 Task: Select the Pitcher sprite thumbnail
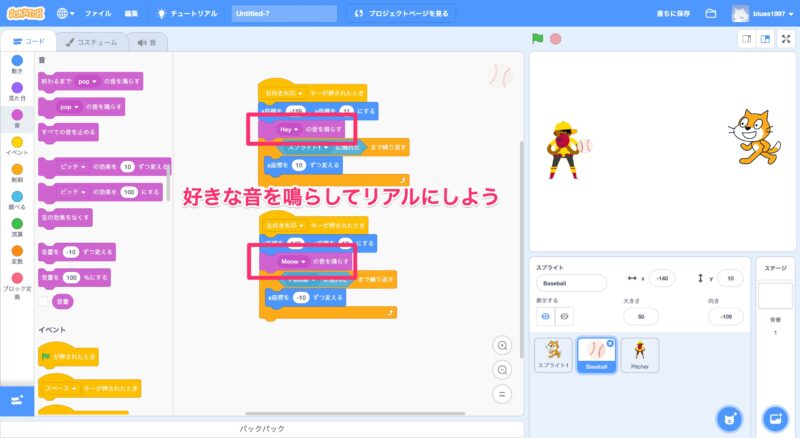click(x=639, y=355)
